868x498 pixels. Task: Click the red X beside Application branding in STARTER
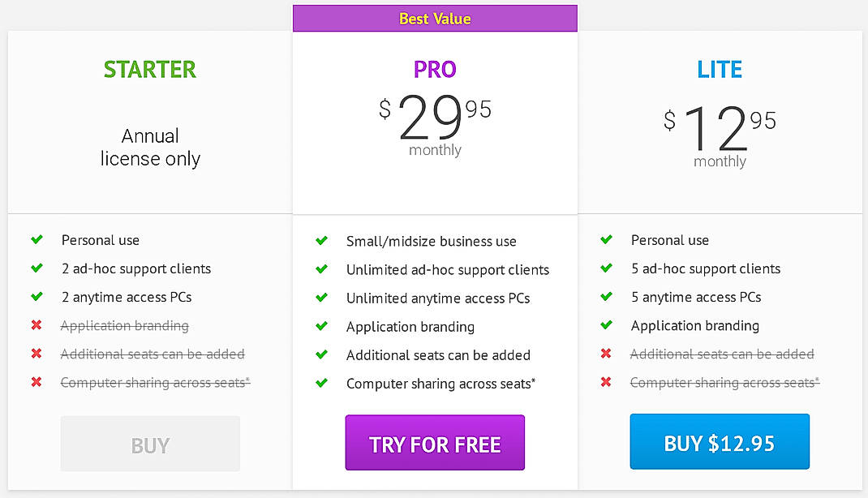click(x=37, y=325)
